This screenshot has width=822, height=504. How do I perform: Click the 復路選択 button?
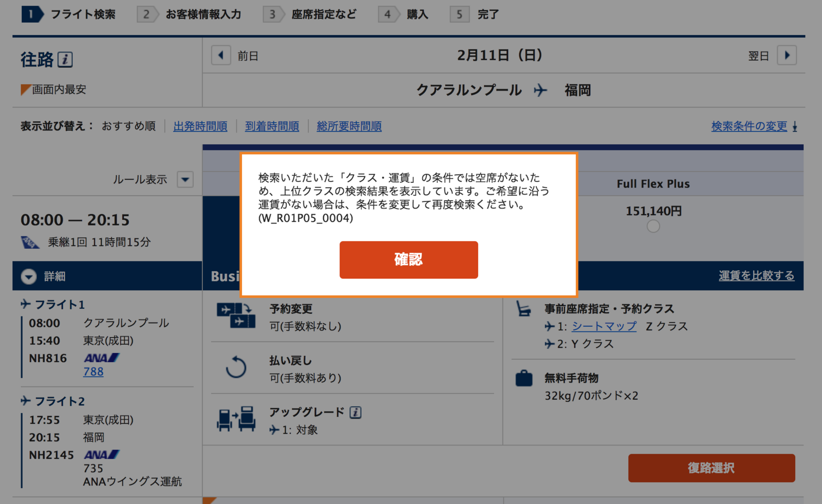click(x=712, y=468)
